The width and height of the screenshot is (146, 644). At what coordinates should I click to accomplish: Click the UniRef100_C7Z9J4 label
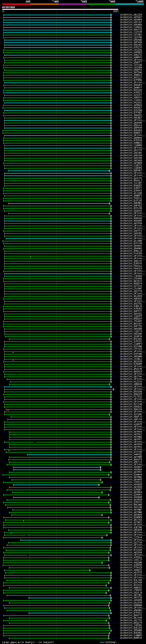(x=131, y=538)
